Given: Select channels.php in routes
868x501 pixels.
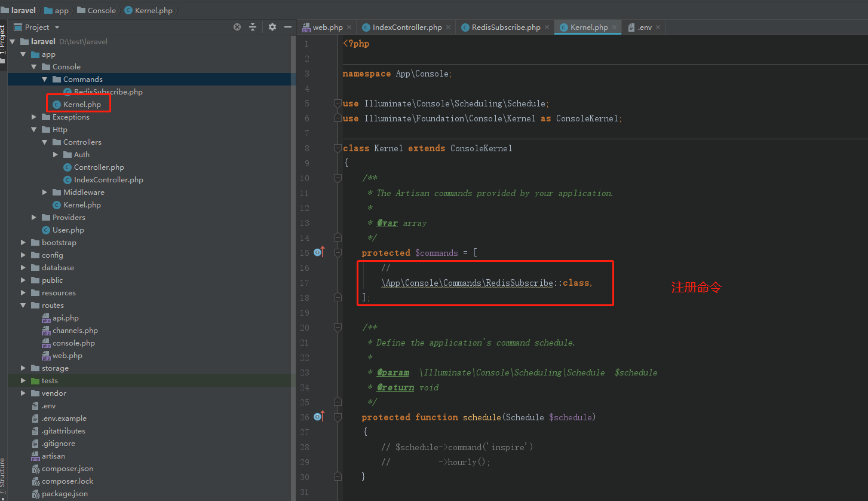Looking at the screenshot, I should 75,331.
